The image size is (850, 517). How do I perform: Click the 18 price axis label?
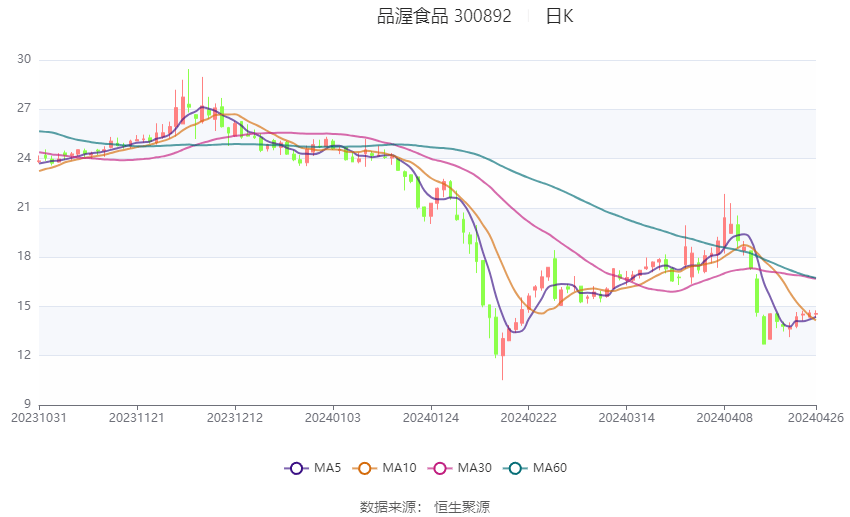click(x=24, y=256)
